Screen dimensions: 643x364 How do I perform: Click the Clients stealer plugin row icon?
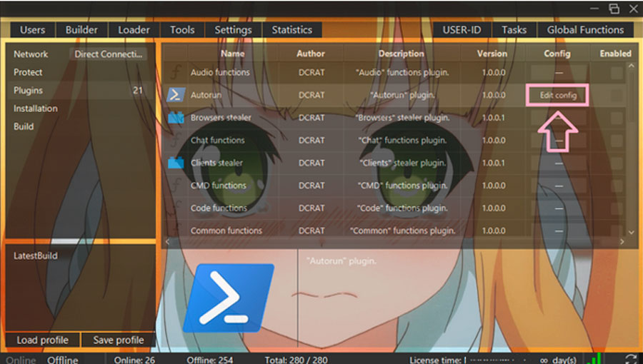pyautogui.click(x=176, y=163)
